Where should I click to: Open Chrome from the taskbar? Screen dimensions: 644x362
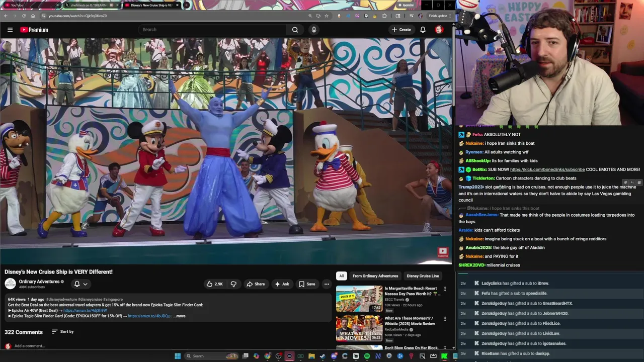pyautogui.click(x=267, y=356)
